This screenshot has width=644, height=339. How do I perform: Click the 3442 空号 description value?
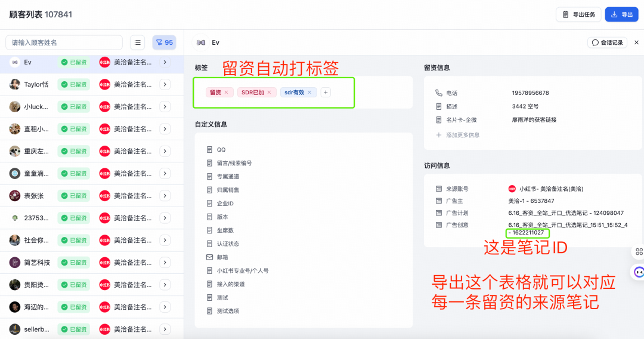coord(525,106)
